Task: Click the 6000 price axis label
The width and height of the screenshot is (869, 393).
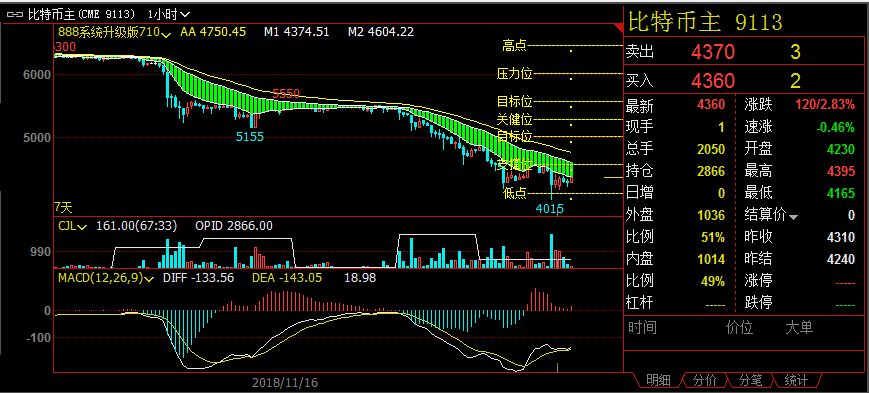Action: [37, 75]
